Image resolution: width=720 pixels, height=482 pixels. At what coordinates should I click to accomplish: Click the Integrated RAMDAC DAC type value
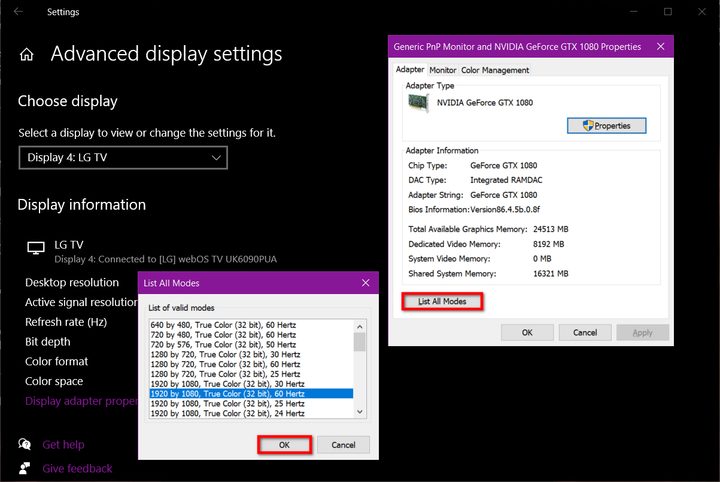click(x=506, y=180)
